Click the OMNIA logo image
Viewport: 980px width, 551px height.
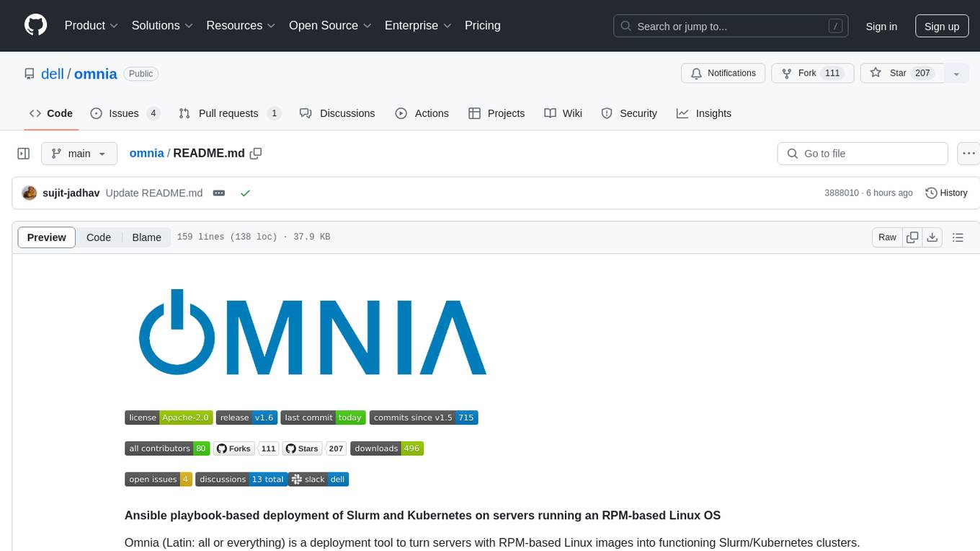[x=312, y=332]
